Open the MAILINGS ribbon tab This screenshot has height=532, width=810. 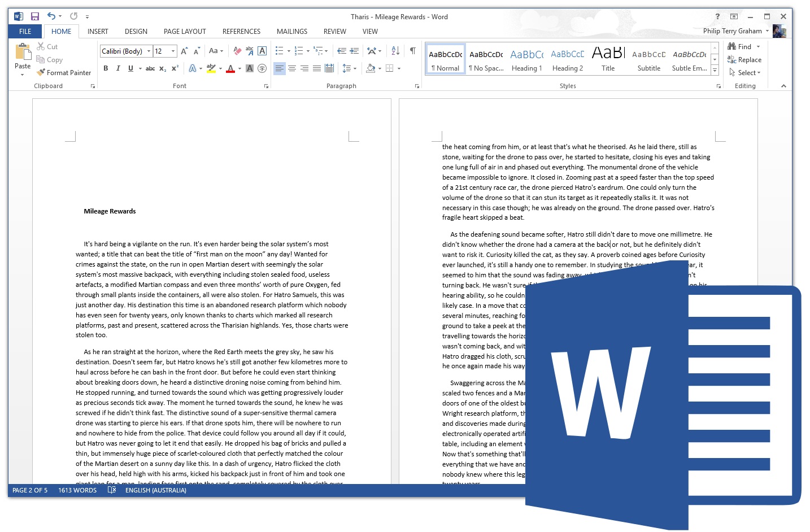pyautogui.click(x=291, y=31)
